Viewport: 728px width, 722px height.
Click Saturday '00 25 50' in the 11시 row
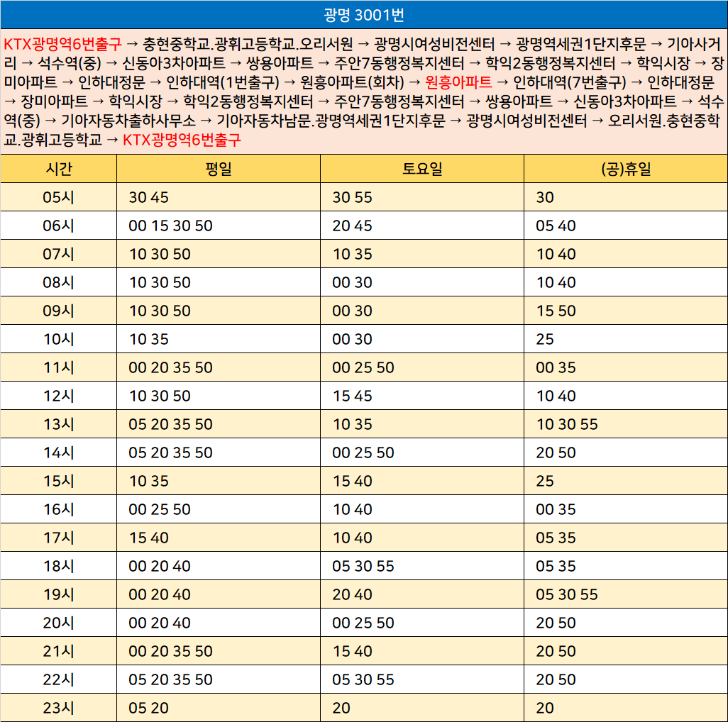coord(363,367)
